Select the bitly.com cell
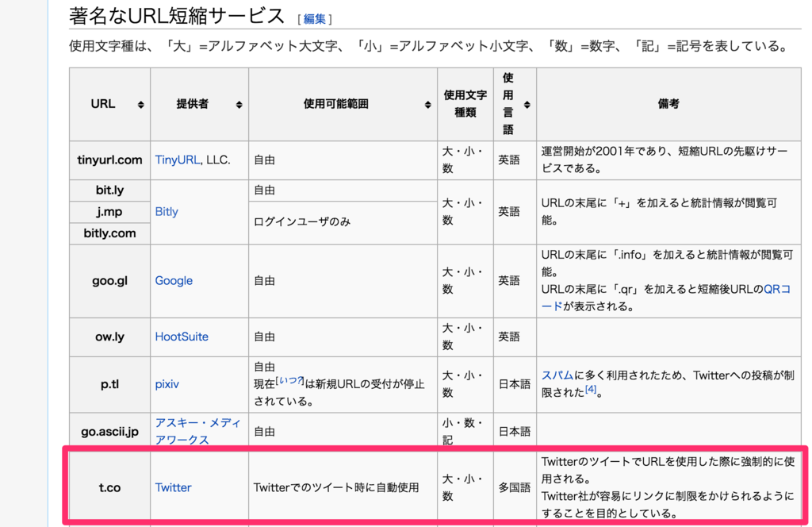The height and width of the screenshot is (527, 812). point(109,233)
